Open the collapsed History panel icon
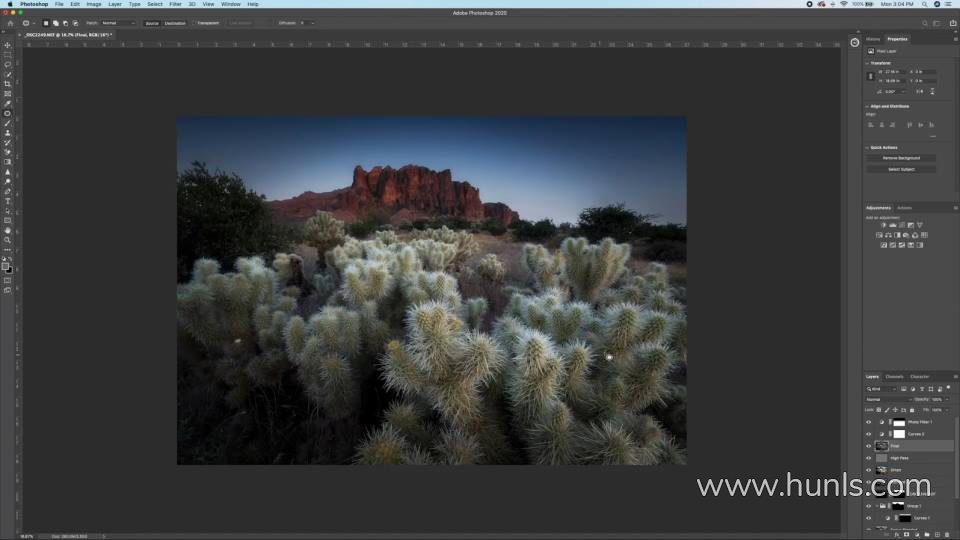The width and height of the screenshot is (960, 540). tap(855, 42)
